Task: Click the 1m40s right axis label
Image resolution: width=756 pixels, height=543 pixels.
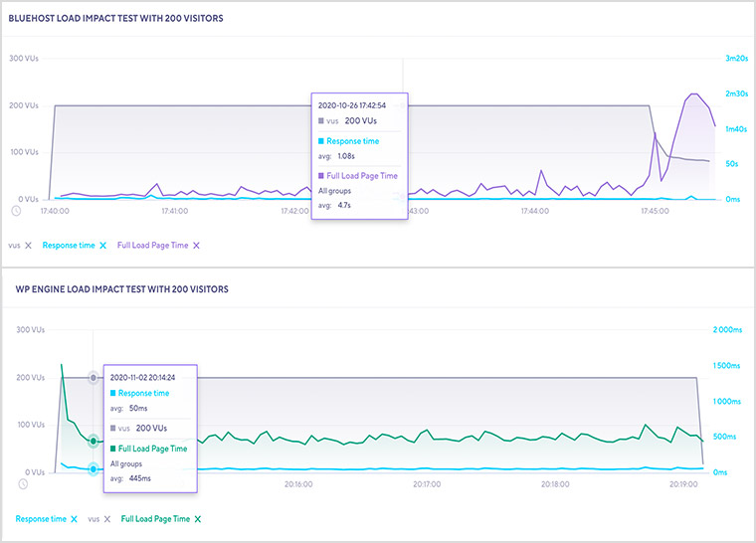Action: click(736, 128)
